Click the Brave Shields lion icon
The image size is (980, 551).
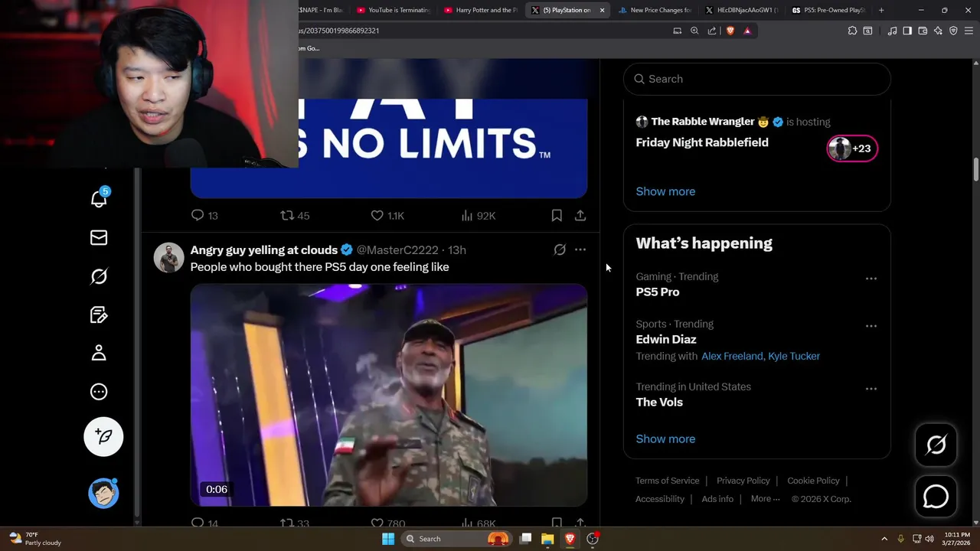pyautogui.click(x=730, y=31)
